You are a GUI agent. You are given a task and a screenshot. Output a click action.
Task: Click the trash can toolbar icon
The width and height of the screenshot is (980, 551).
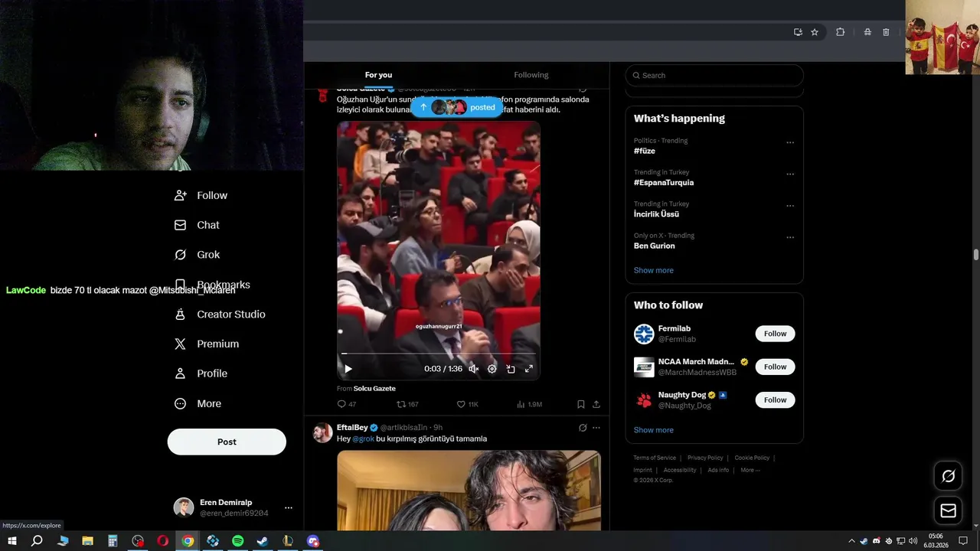(x=886, y=32)
